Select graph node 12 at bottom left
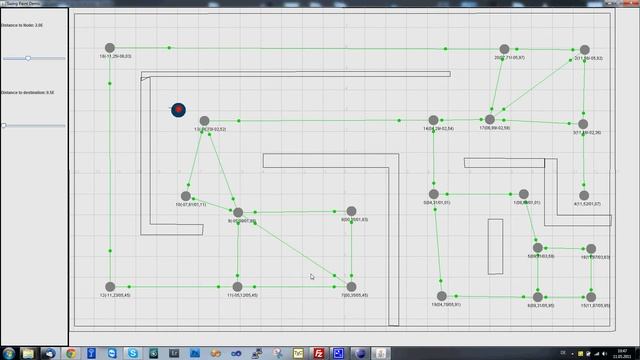Image resolution: width=640 pixels, height=360 pixels. [x=110, y=287]
